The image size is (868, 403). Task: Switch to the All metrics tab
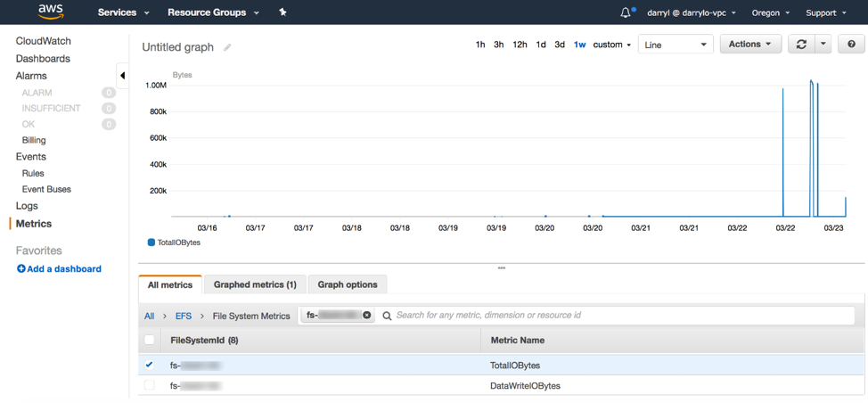coord(170,284)
